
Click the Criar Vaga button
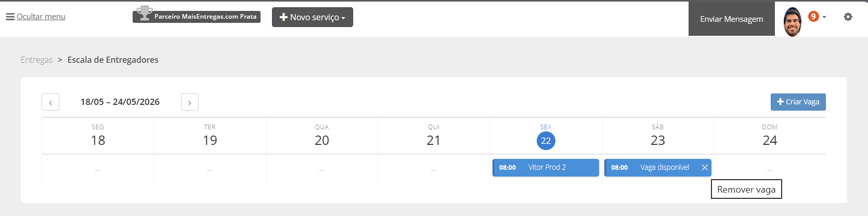click(x=798, y=102)
